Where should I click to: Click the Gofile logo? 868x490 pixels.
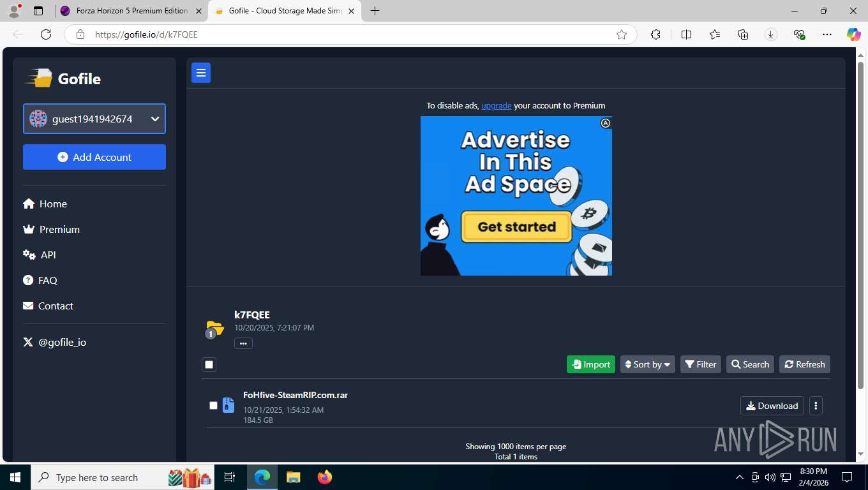63,78
